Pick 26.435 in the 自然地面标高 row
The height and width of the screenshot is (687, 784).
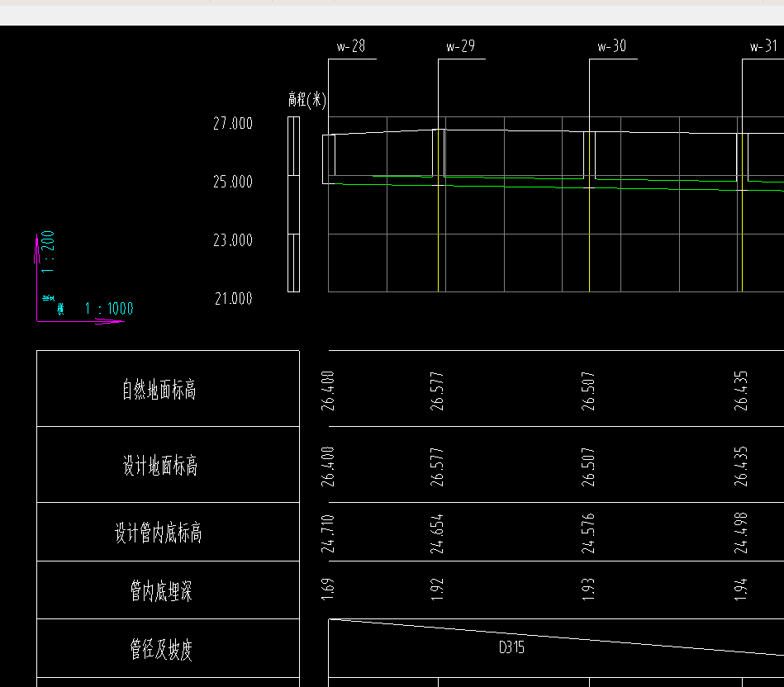(x=740, y=391)
